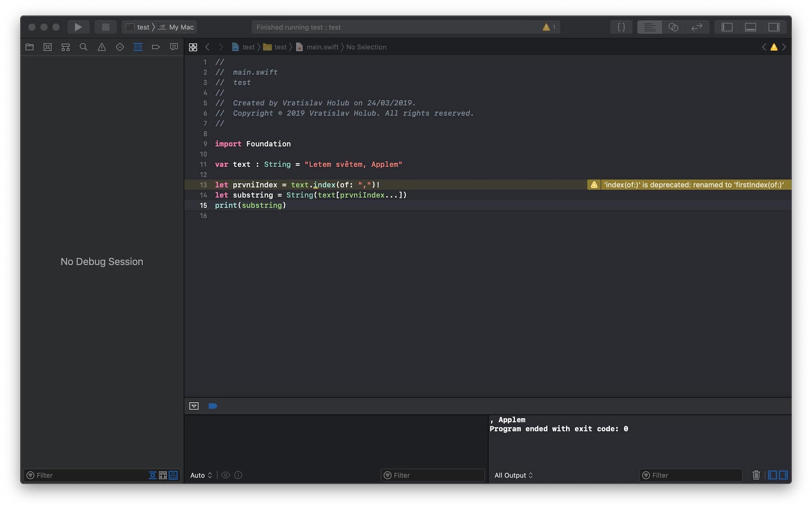Open the Issue navigator triangle icon
The image size is (812, 509).
pos(102,47)
